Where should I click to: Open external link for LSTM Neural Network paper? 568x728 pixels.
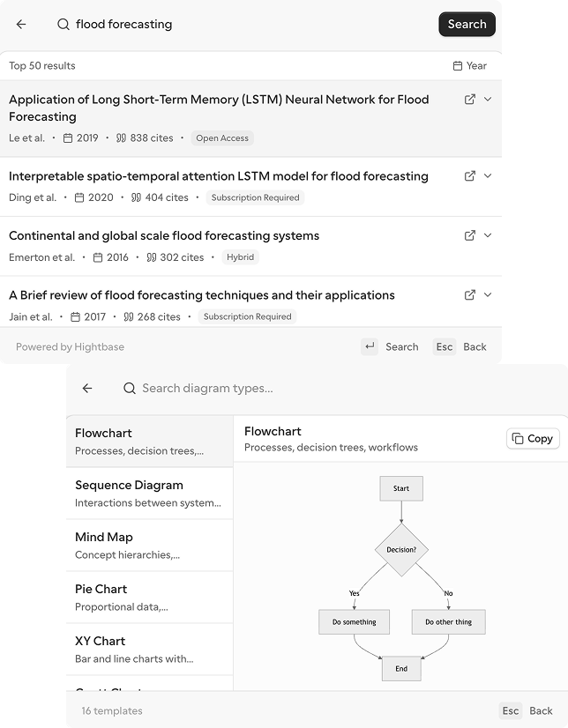pyautogui.click(x=470, y=100)
